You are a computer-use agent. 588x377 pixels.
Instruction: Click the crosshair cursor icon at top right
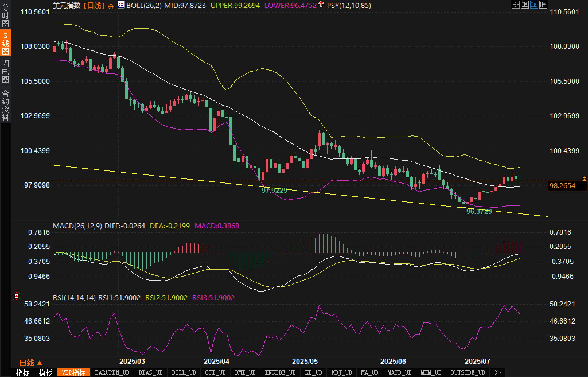(x=515, y=5)
